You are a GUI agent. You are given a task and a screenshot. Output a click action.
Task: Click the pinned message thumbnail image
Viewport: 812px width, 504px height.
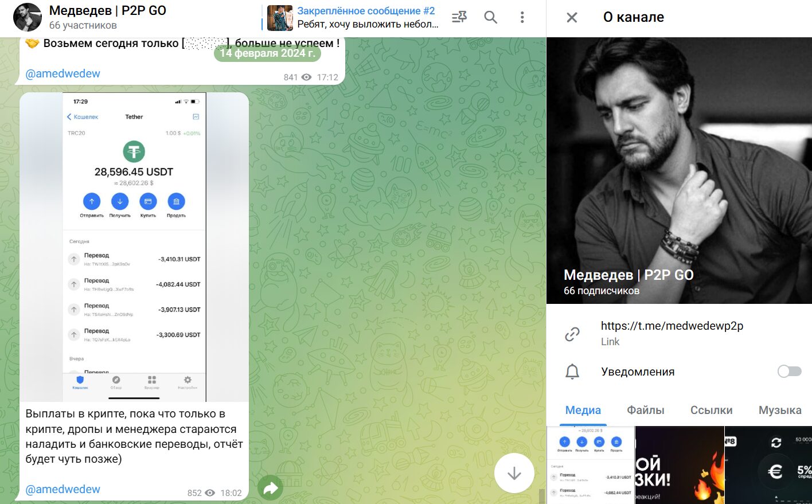[280, 17]
